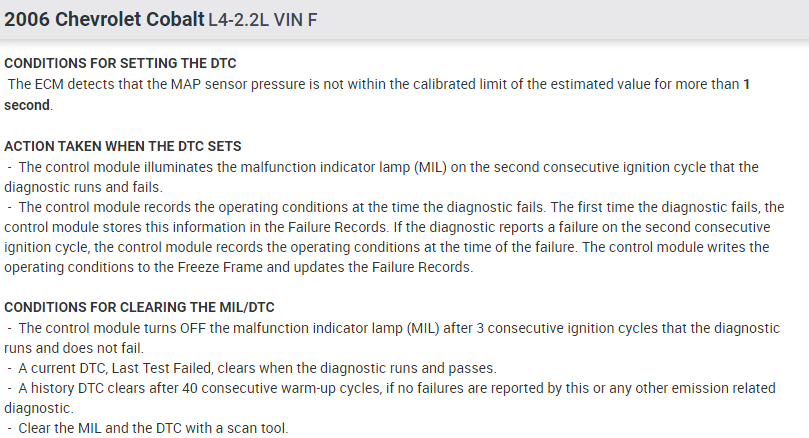Viewport: 809px width, 438px height.
Task: Click the bullet starting 'The control module records'
Action: pyautogui.click(x=400, y=207)
